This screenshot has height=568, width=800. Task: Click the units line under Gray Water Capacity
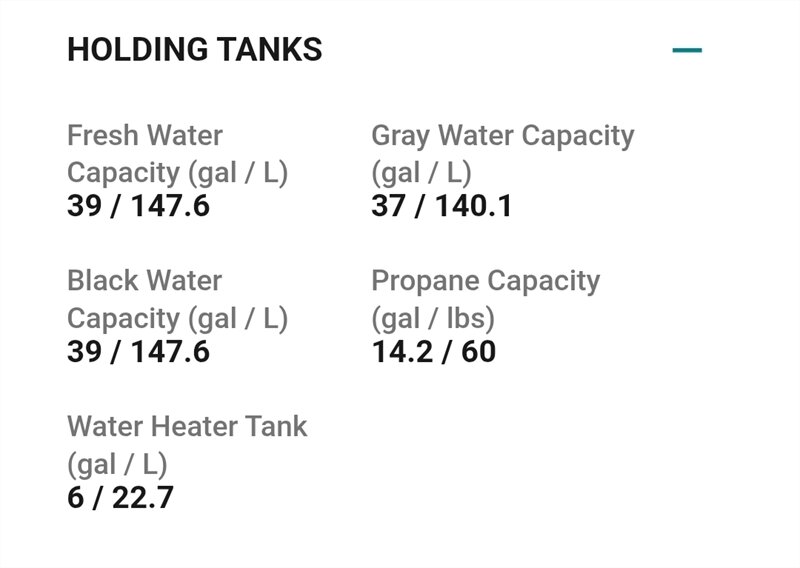(421, 172)
